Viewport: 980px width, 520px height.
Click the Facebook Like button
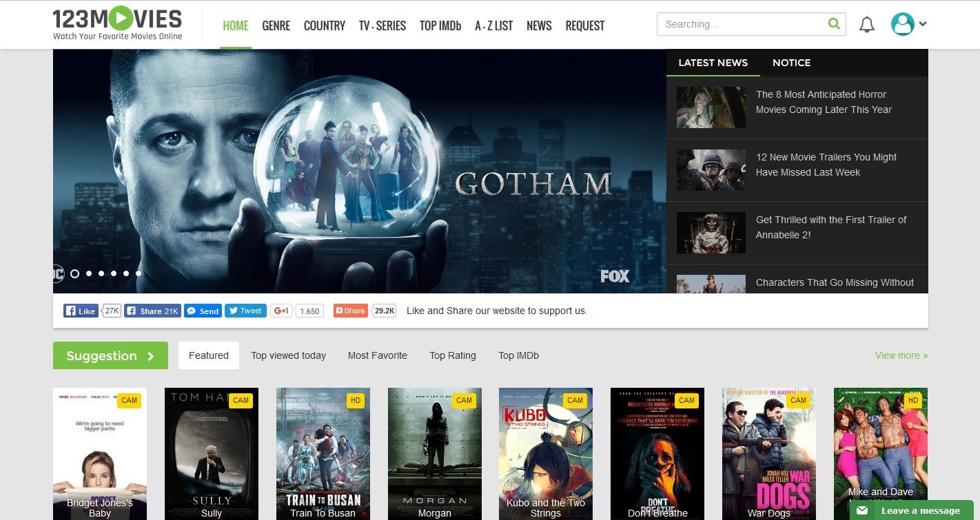[81, 311]
